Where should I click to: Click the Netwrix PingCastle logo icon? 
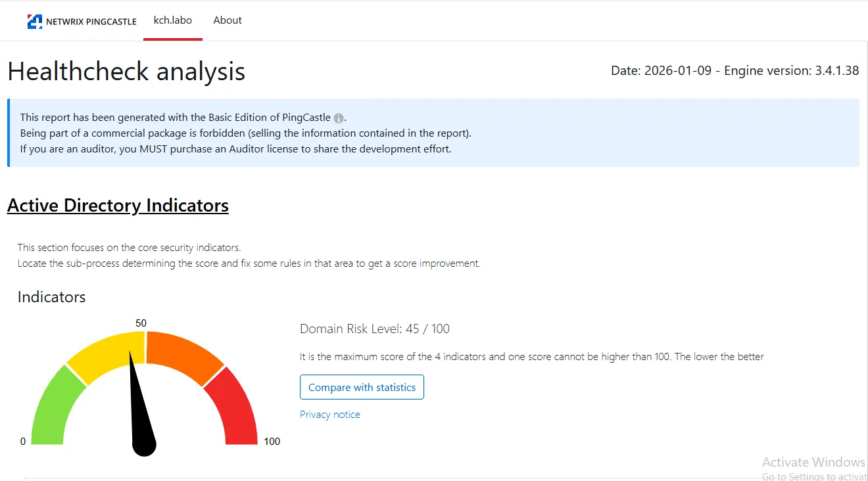click(34, 22)
